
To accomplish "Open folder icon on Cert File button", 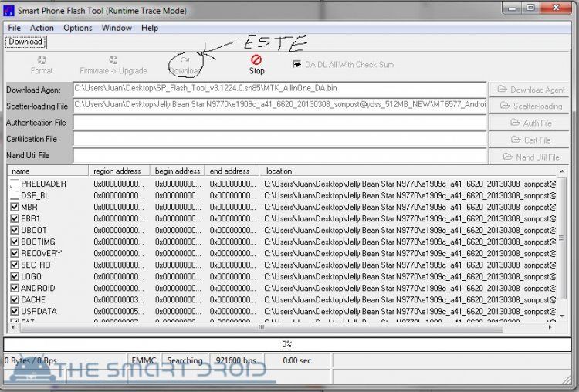I will [516, 140].
